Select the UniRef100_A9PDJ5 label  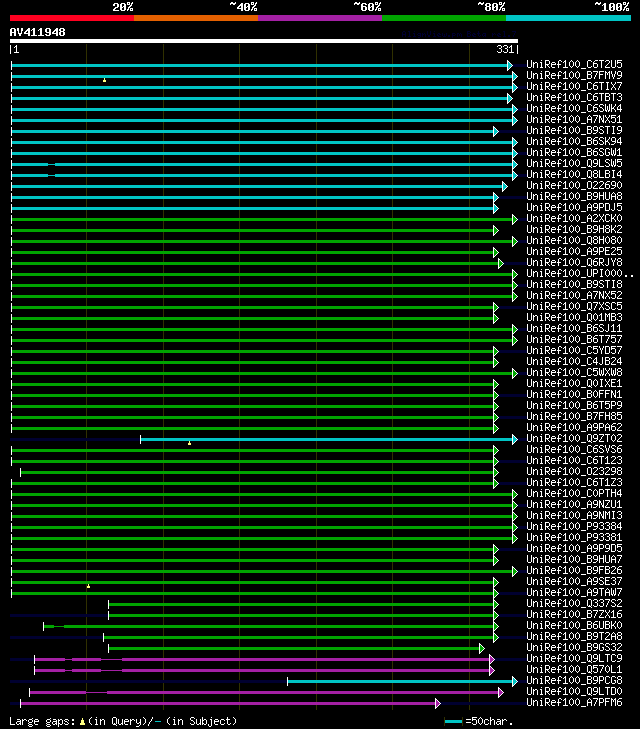click(x=574, y=207)
